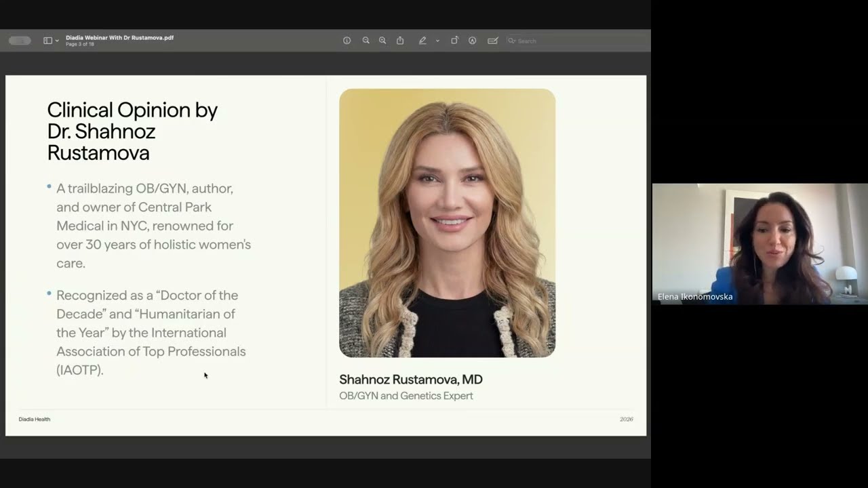Open the document info inspector icon
Viewport: 868px width, 488px height.
347,41
